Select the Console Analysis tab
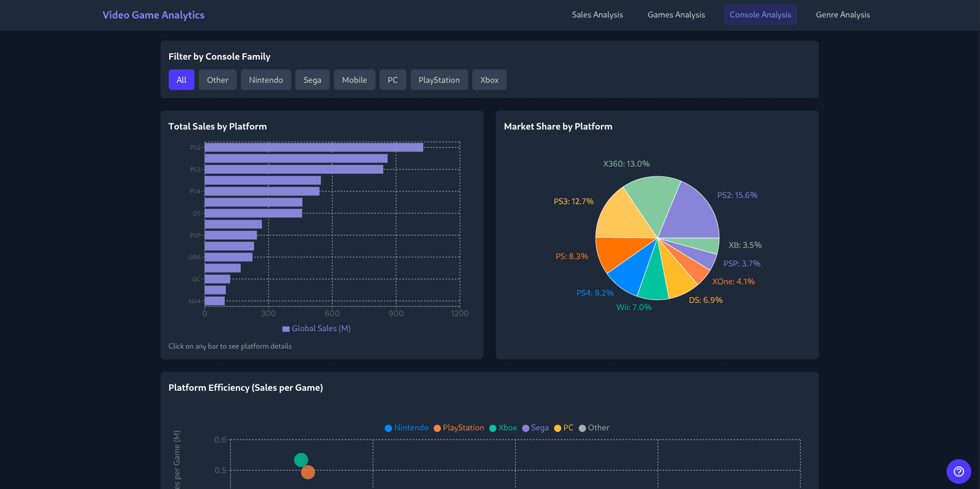This screenshot has height=489, width=980. click(x=760, y=14)
